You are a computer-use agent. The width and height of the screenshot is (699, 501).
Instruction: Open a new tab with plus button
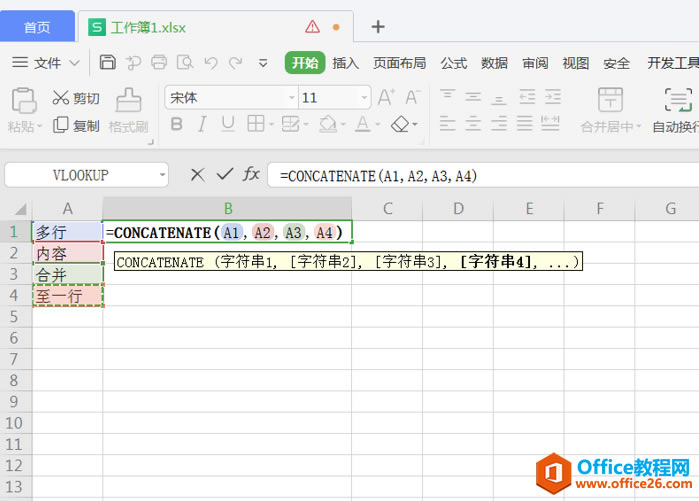(378, 27)
